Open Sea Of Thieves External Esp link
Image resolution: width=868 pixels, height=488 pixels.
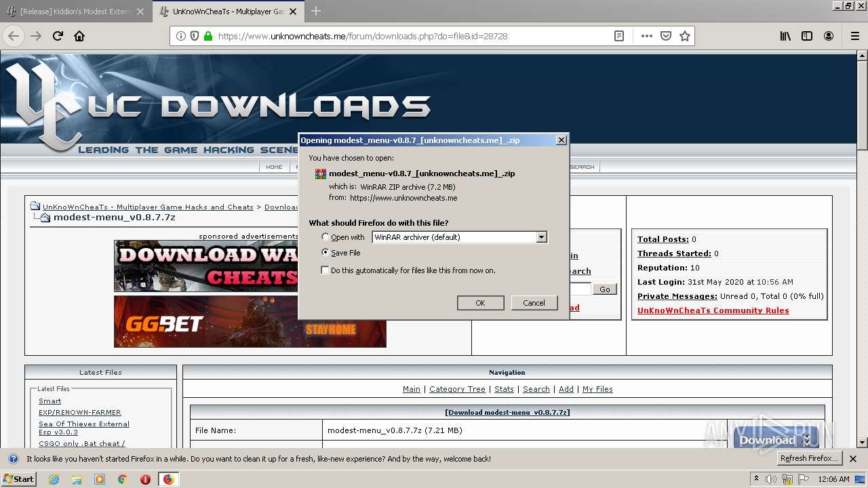tap(84, 428)
